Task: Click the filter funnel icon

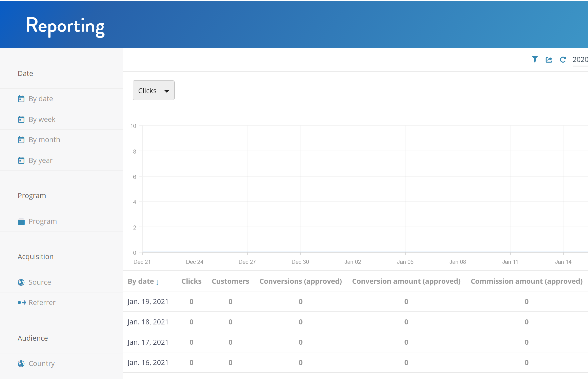Action: (535, 59)
